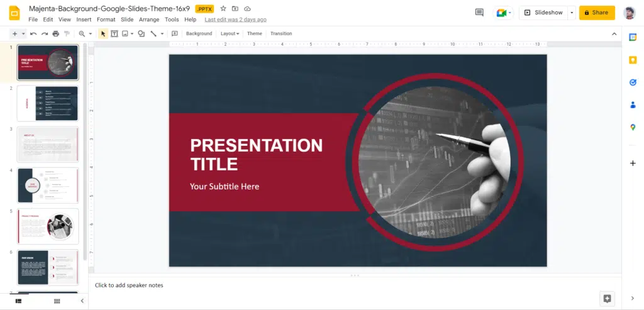Switch to filmstrip view
This screenshot has width=644, height=310.
click(18, 301)
